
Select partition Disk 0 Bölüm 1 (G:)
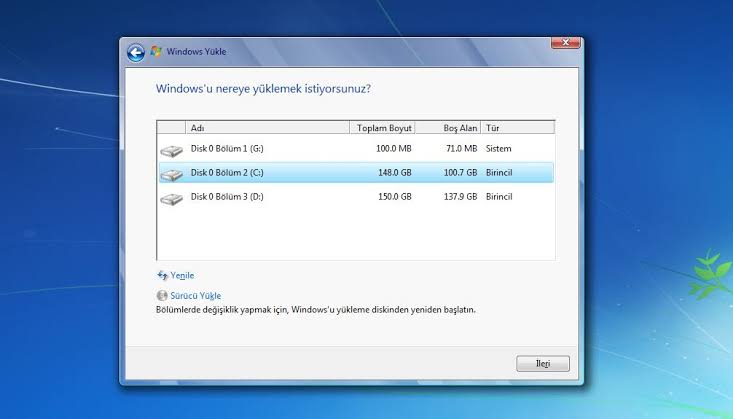tap(356, 149)
